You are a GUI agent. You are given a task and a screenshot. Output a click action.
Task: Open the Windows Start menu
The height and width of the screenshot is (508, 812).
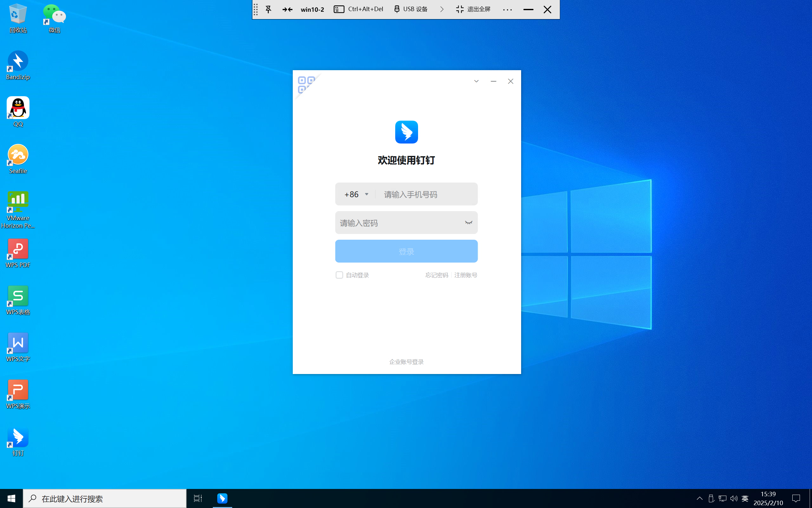[x=11, y=498]
